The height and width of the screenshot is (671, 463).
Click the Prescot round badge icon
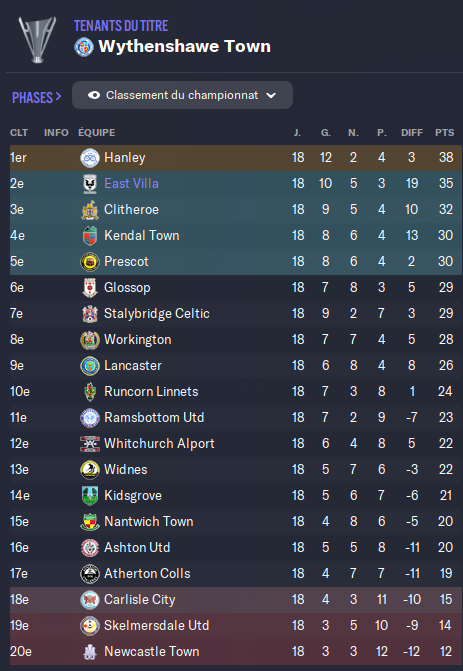[90, 262]
